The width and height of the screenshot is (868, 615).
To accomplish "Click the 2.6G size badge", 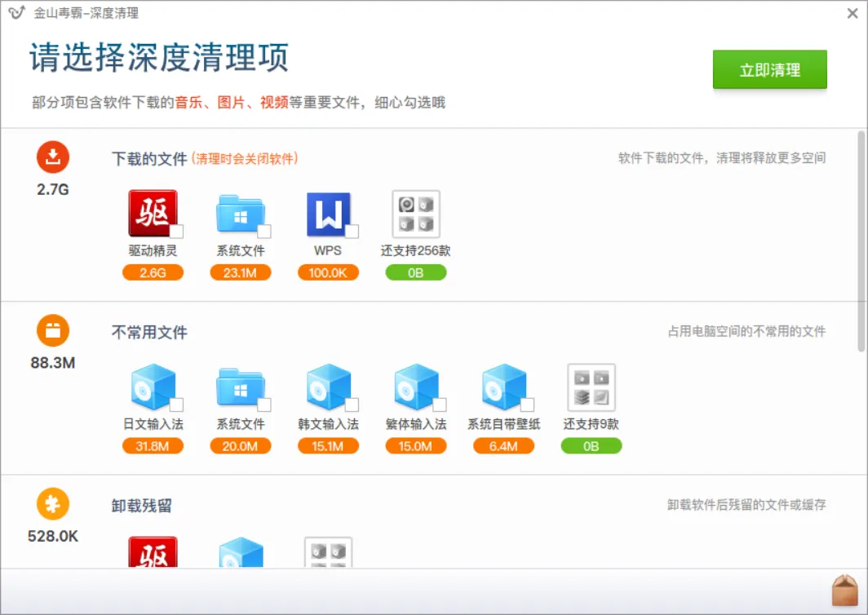I will click(153, 272).
